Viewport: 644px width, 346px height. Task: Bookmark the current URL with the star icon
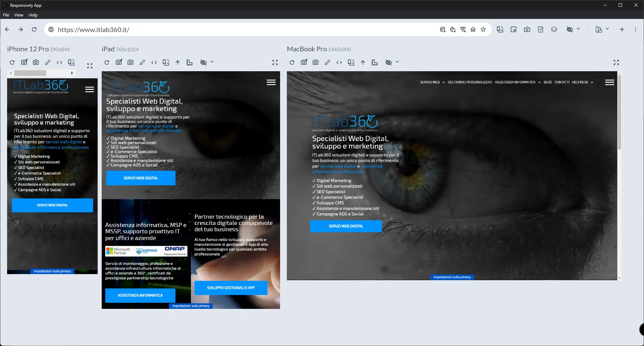click(483, 30)
